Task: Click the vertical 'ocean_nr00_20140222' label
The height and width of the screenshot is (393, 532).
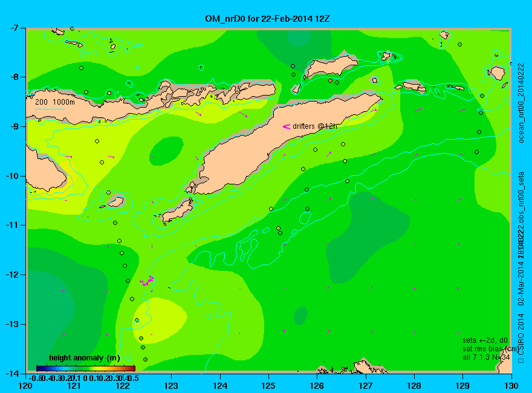Action: [521, 103]
